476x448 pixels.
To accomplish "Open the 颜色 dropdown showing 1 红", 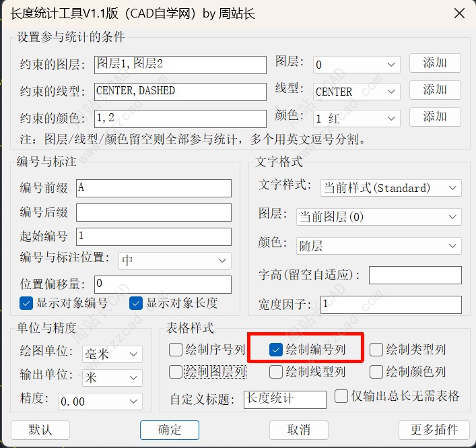I will tap(357, 119).
